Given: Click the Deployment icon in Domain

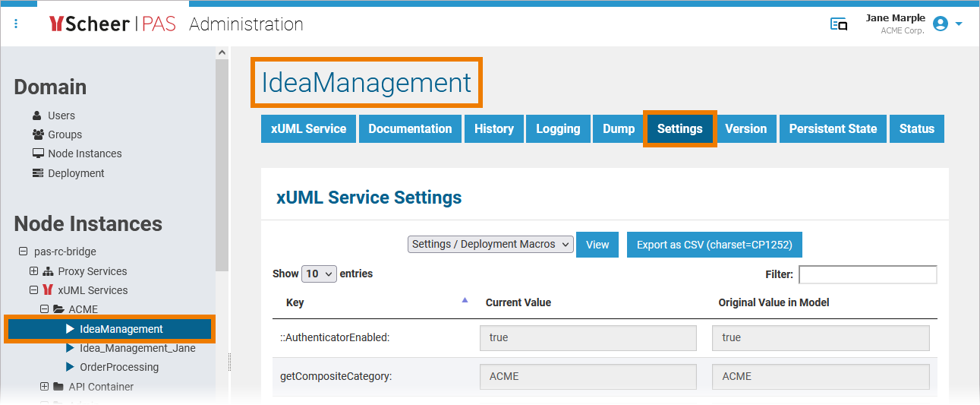Looking at the screenshot, I should [x=38, y=173].
